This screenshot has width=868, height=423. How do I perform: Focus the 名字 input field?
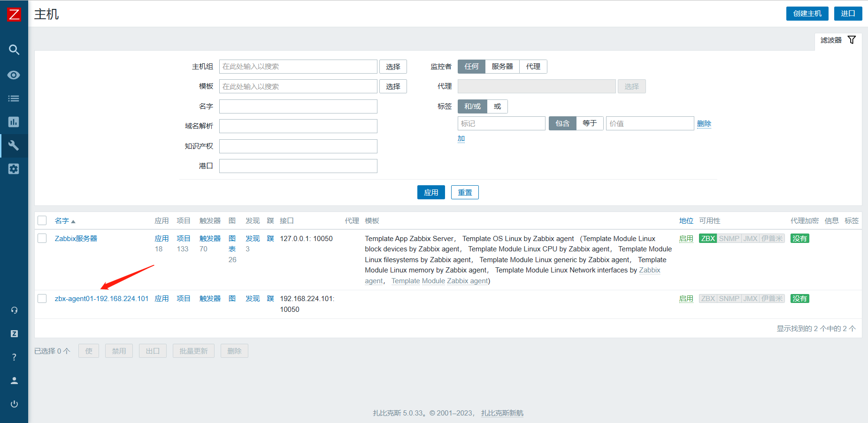coord(298,106)
